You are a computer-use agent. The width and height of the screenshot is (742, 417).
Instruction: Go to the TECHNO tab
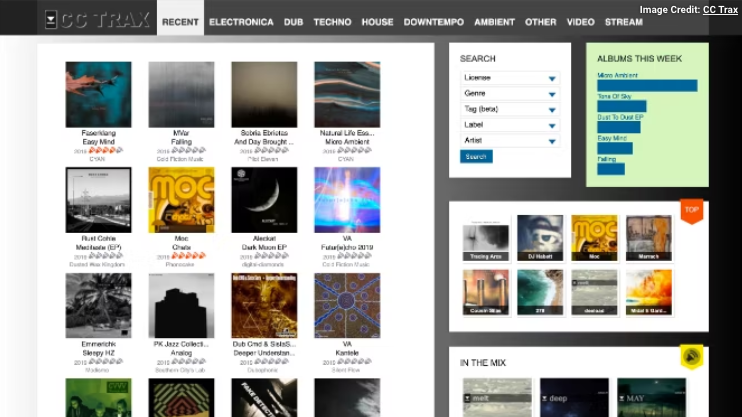[332, 22]
